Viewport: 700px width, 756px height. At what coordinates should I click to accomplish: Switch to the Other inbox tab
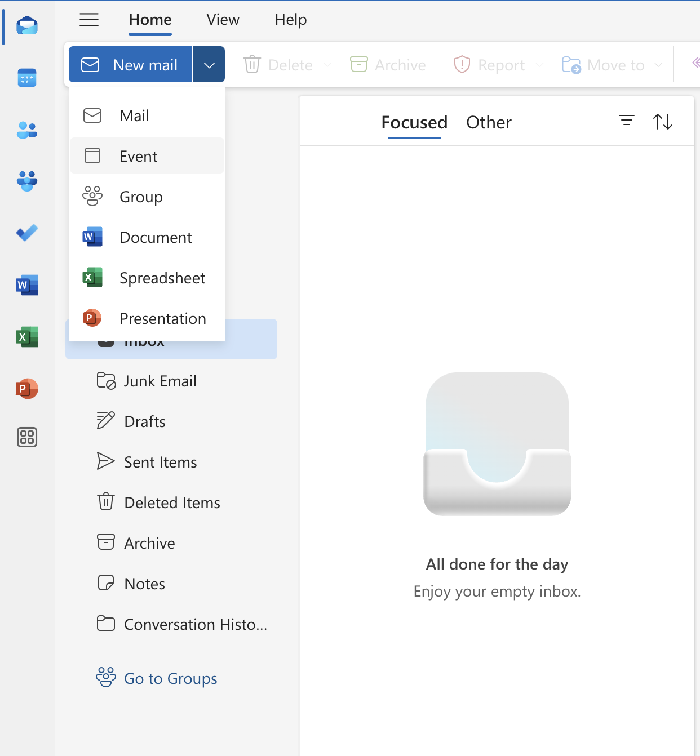point(489,122)
